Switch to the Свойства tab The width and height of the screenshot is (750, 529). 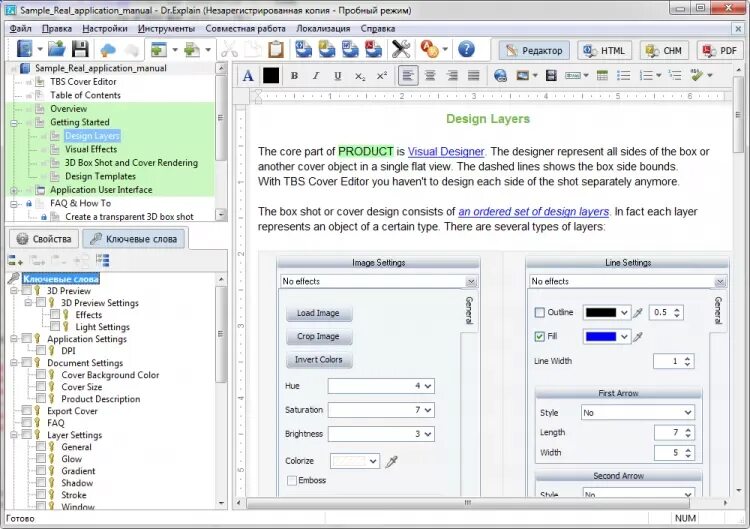pyautogui.click(x=44, y=239)
